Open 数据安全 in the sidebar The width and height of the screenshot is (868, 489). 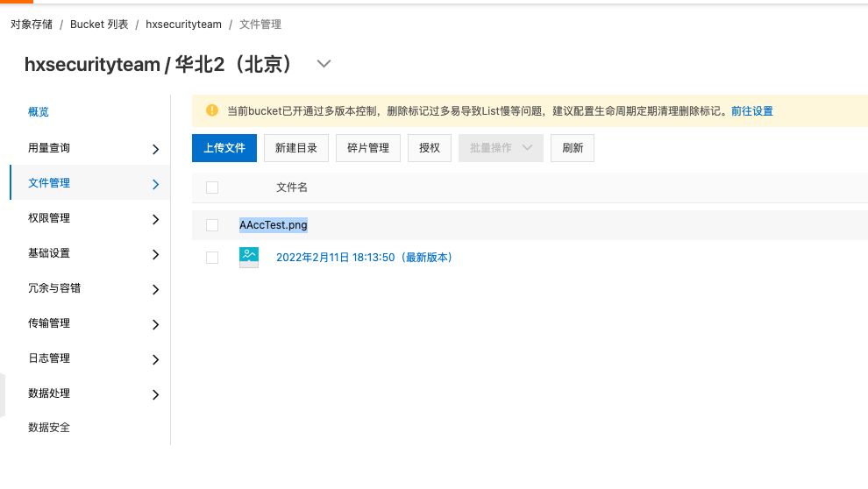click(x=49, y=427)
